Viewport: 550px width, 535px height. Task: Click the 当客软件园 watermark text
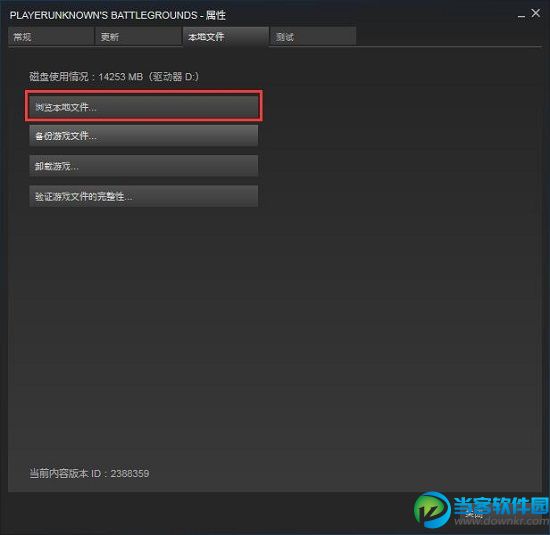(x=501, y=506)
